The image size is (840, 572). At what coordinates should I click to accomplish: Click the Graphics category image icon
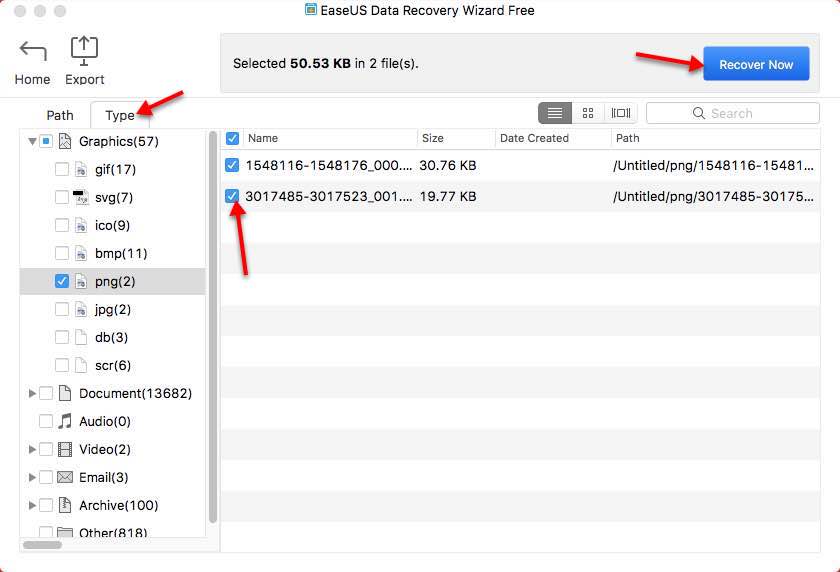click(65, 141)
